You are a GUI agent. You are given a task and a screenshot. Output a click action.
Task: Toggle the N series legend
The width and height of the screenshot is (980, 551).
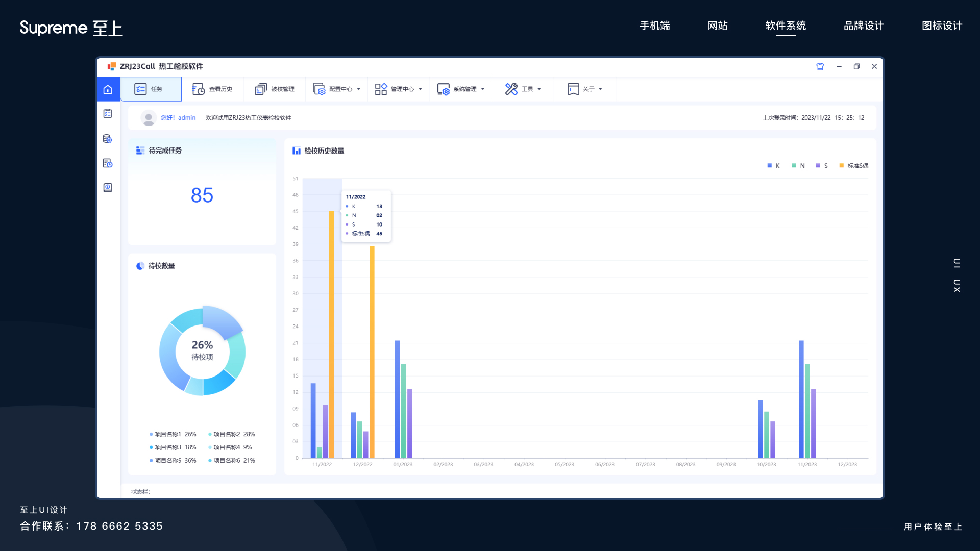pyautogui.click(x=798, y=166)
